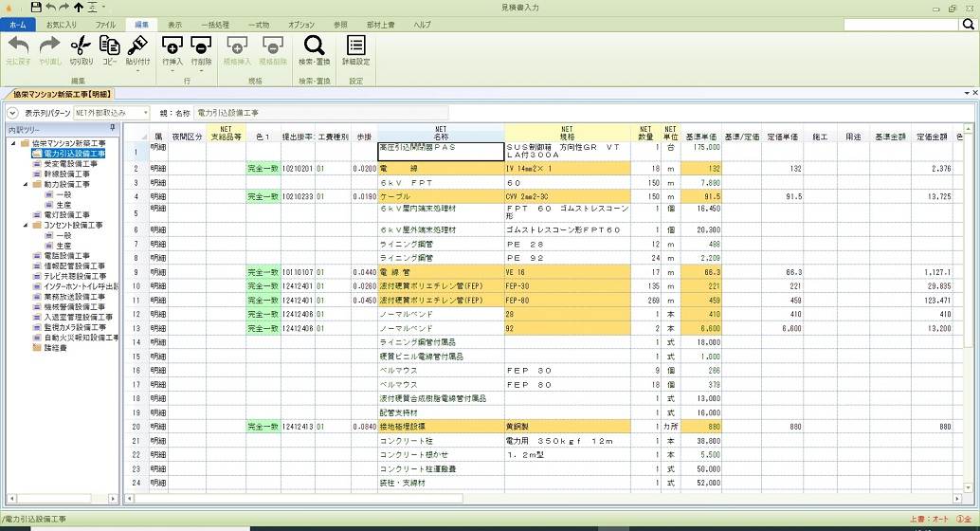
Task: Toggle the round chevron expander beside 表示列パターン
Action: click(12, 113)
